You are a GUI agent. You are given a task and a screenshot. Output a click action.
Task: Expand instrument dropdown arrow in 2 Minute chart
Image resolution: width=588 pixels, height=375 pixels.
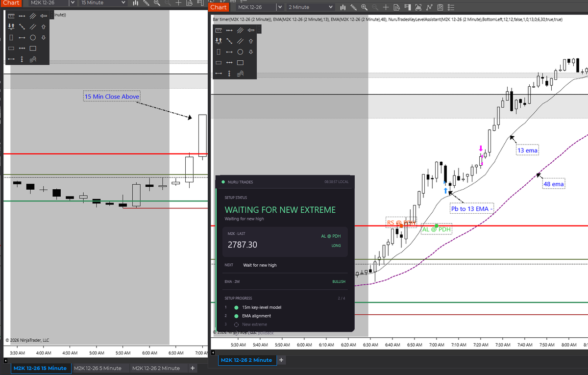tap(280, 7)
